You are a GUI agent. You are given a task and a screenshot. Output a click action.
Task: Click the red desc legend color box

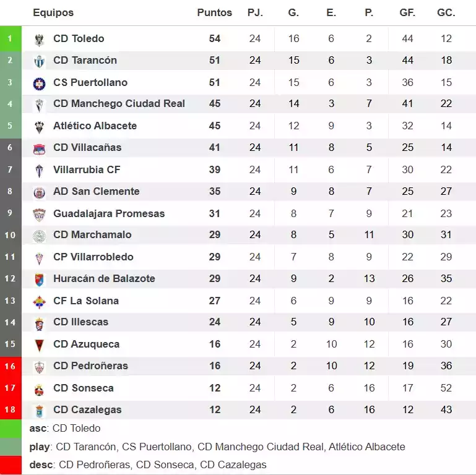pyautogui.click(x=11, y=464)
